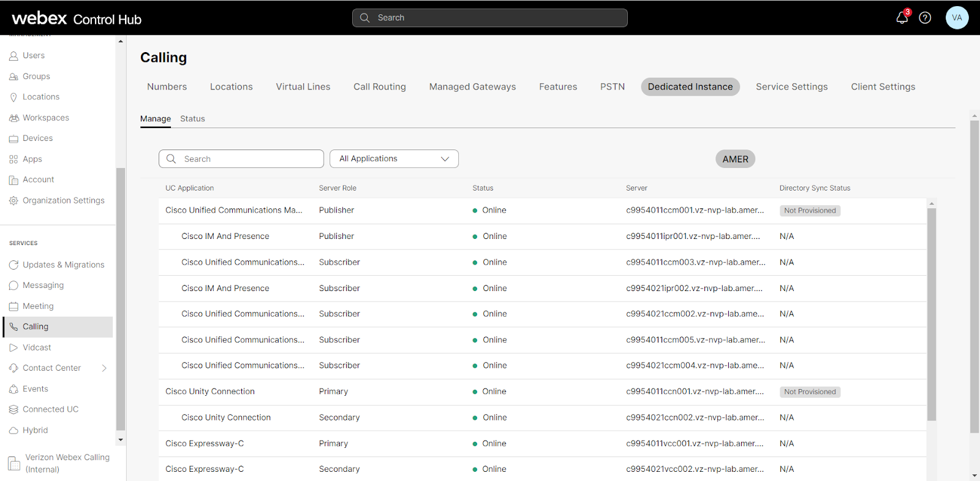Click the application Search input field

click(x=241, y=159)
